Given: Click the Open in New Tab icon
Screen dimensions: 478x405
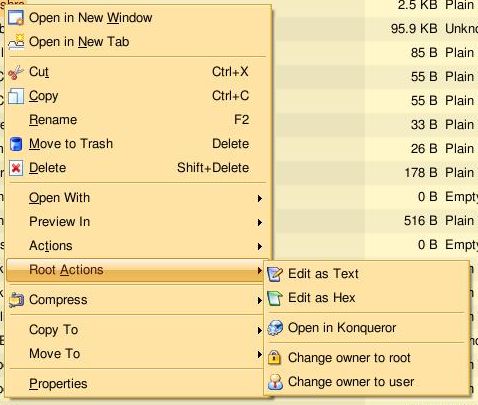Looking at the screenshot, I should pyautogui.click(x=16, y=42).
